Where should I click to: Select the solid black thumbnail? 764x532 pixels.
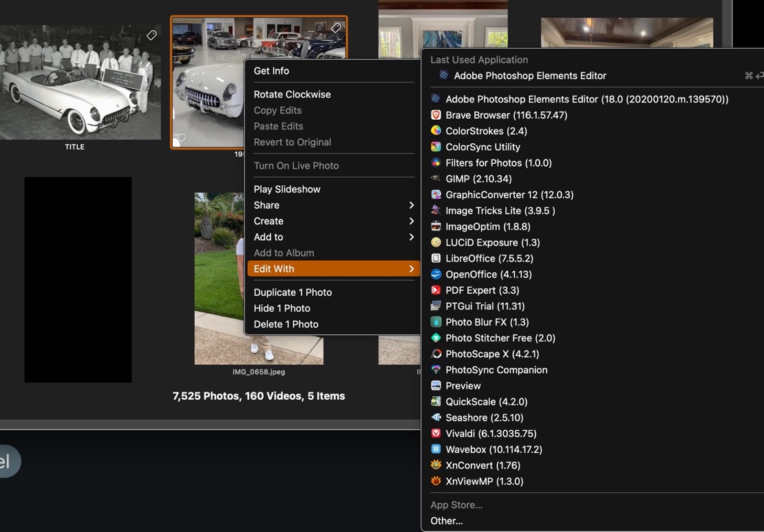point(78,279)
